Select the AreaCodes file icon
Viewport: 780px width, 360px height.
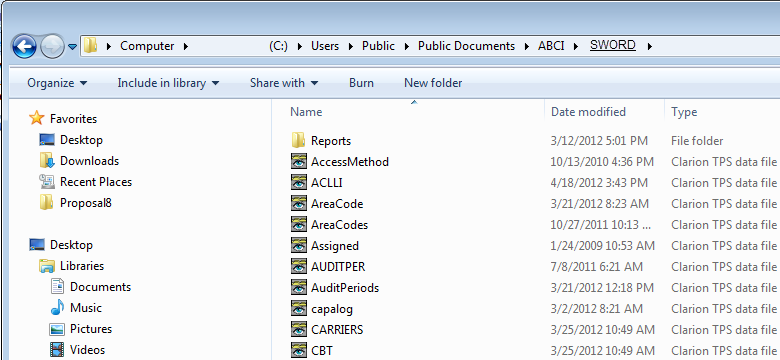[298, 224]
